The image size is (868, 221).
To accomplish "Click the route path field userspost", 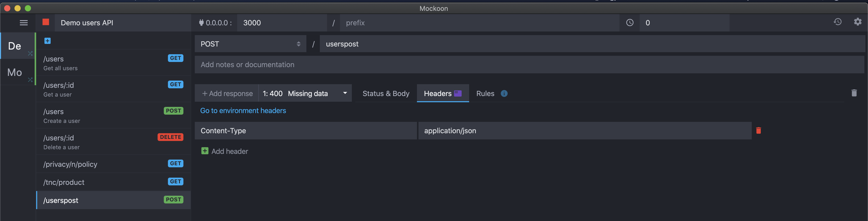I will 592,44.
